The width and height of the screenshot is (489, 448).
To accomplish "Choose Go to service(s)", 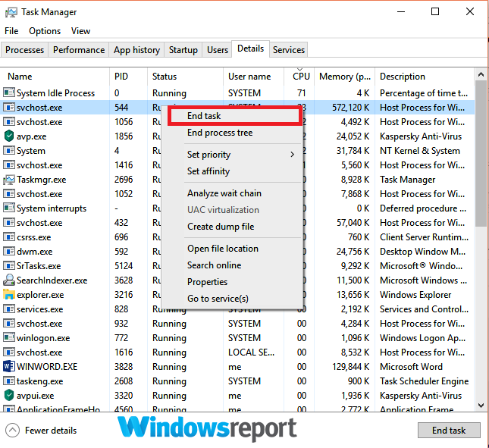I will pyautogui.click(x=218, y=299).
